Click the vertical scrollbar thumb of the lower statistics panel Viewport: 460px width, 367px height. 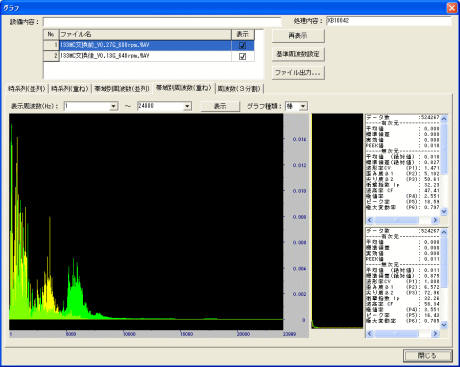[444, 262]
